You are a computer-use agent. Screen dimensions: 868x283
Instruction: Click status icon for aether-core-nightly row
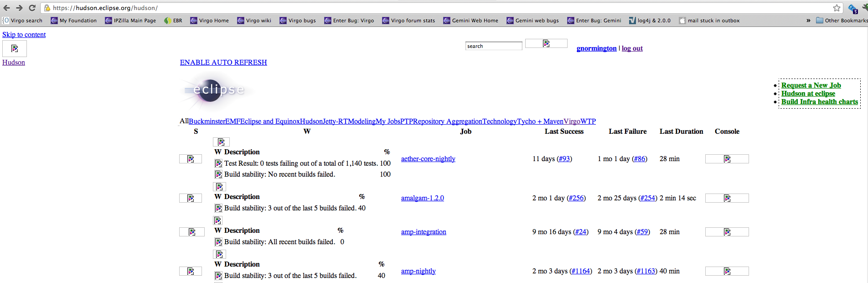191,159
